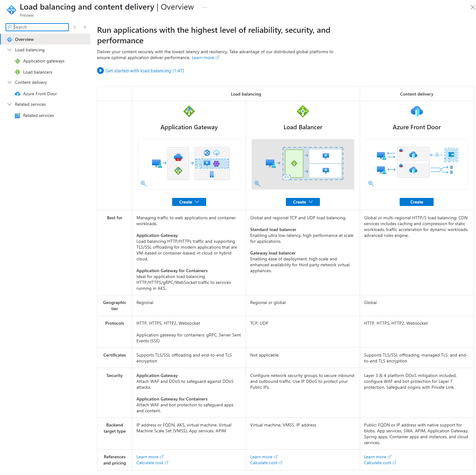Click the Best for row label

(115, 218)
